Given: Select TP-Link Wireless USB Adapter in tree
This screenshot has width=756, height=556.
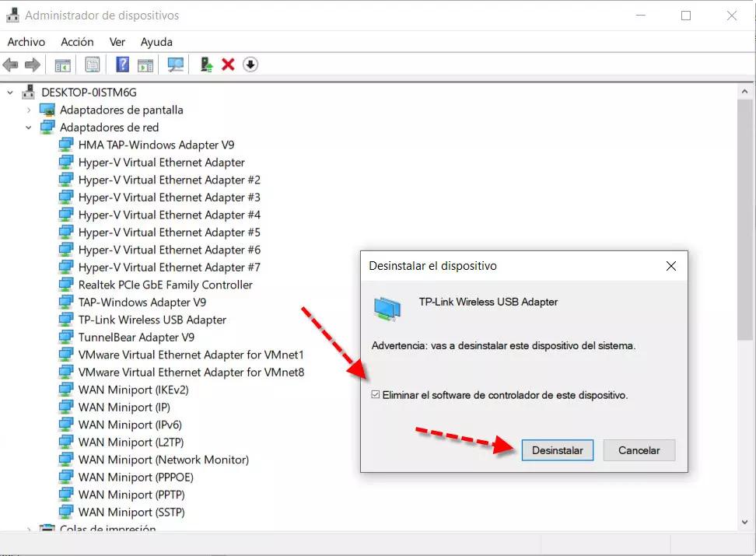Looking at the screenshot, I should click(152, 320).
